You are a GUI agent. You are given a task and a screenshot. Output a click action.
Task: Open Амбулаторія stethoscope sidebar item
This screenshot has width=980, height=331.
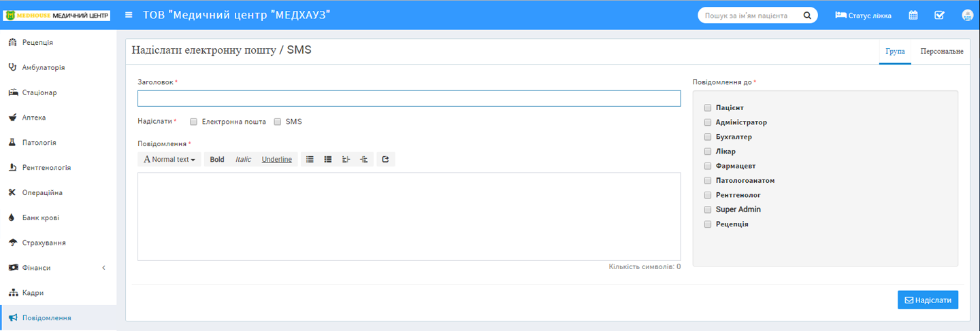point(59,67)
